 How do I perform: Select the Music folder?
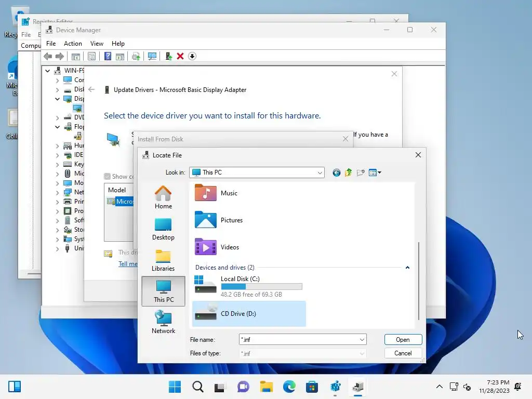pos(216,193)
